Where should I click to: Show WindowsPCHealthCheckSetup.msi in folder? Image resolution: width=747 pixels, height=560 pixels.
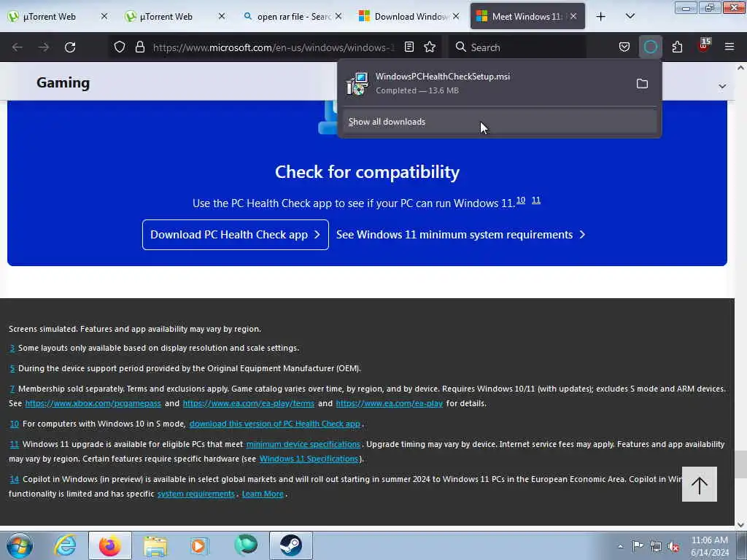point(642,84)
